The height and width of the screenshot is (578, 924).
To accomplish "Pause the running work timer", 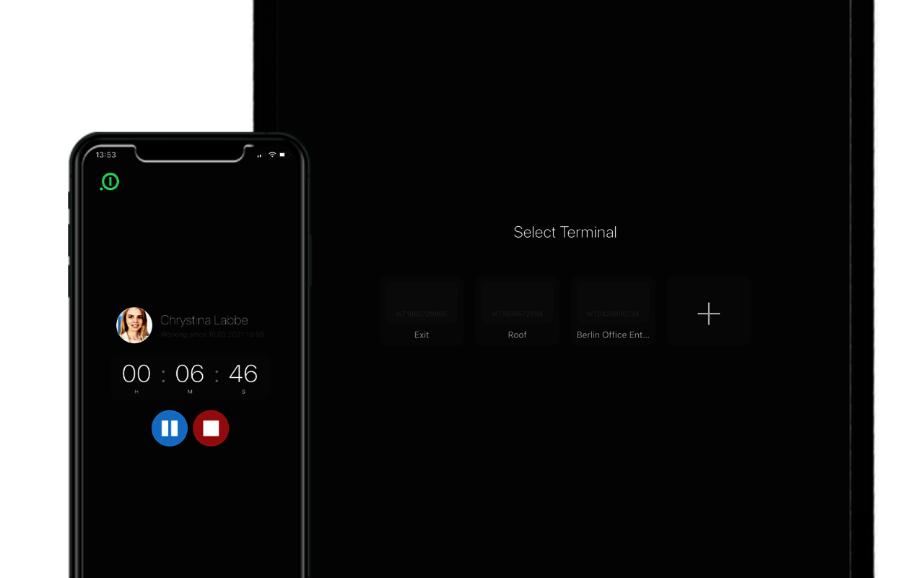I will tap(170, 428).
